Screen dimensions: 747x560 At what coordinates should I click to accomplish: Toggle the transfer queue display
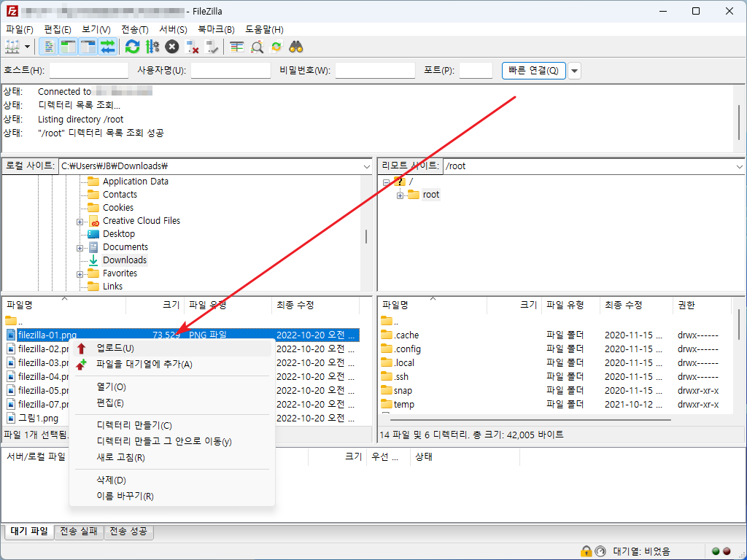(x=108, y=47)
